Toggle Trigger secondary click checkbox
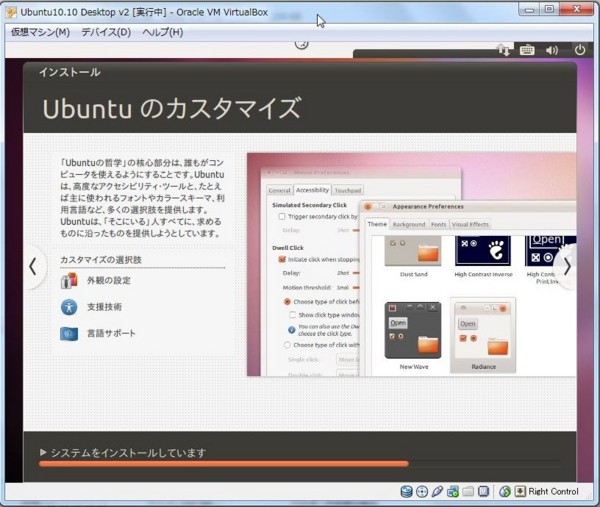This screenshot has width=600, height=507. point(282,217)
